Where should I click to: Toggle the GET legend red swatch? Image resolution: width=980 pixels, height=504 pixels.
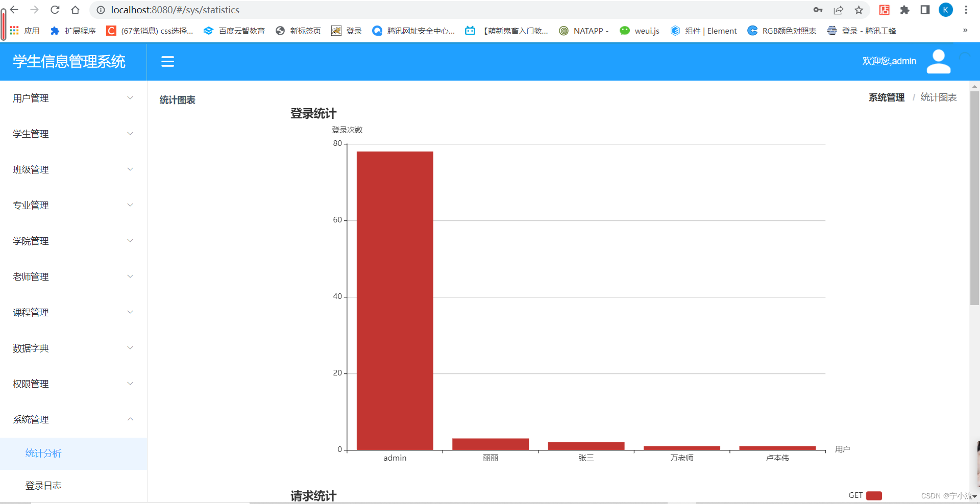point(874,496)
